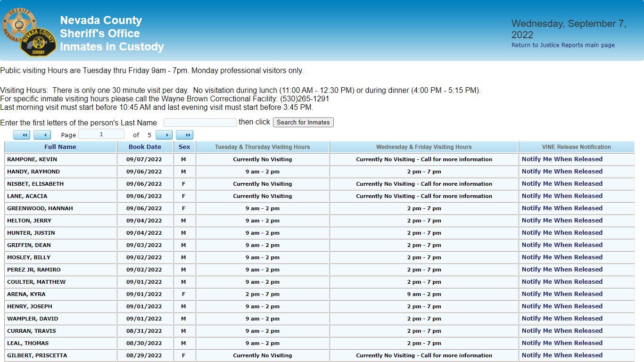Click the Tuesday & Thursday Visiting Hours header
Image resolution: width=644 pixels, height=362 pixels.
(263, 147)
